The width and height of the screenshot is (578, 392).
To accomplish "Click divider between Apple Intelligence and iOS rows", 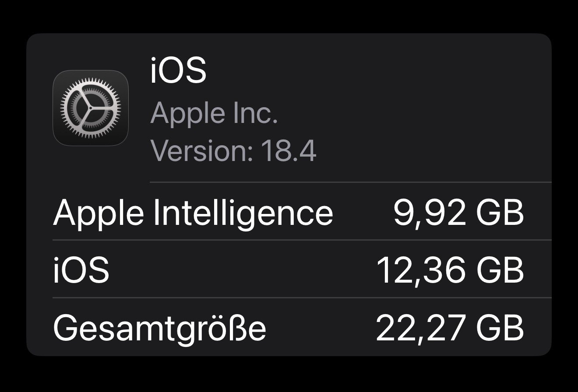I will 302,240.
